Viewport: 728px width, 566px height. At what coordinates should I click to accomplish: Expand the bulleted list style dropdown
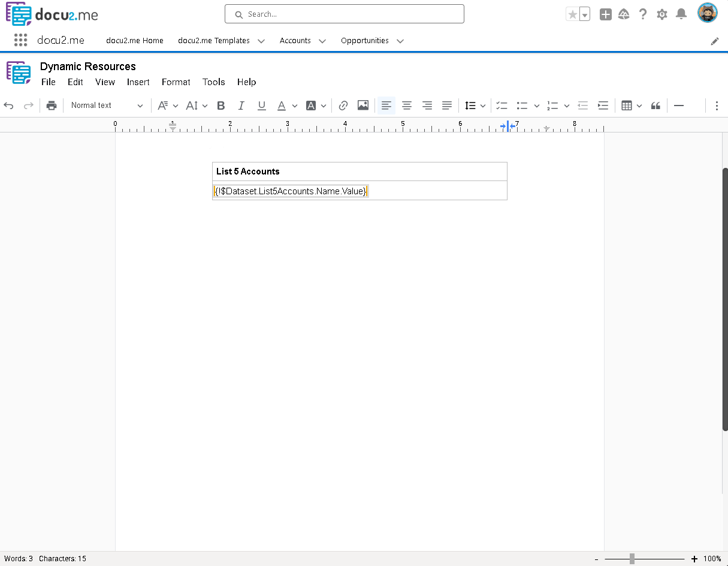pyautogui.click(x=536, y=106)
